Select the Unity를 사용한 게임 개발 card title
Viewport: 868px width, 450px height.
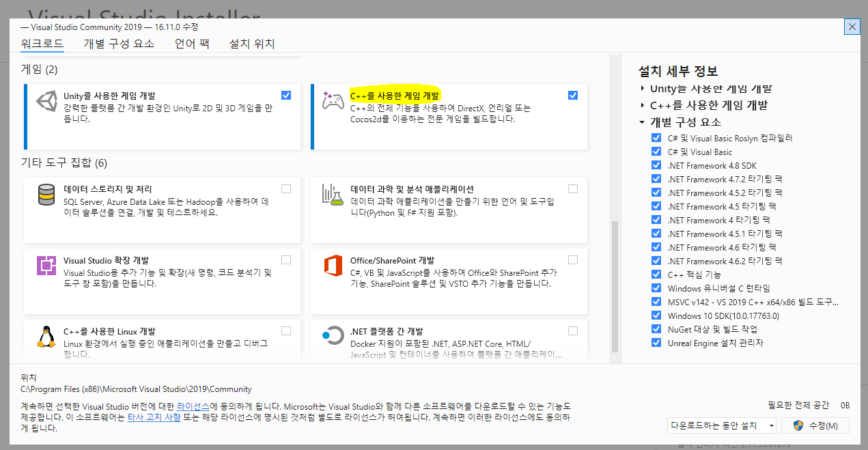tap(109, 96)
